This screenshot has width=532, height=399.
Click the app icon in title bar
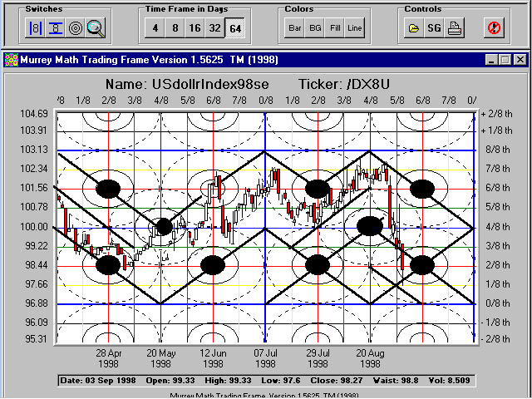click(x=12, y=60)
